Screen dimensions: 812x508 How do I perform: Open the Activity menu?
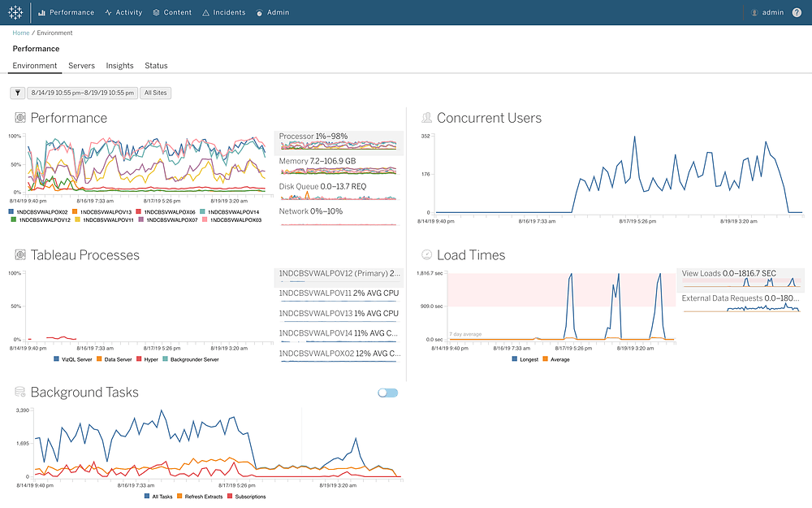point(123,12)
